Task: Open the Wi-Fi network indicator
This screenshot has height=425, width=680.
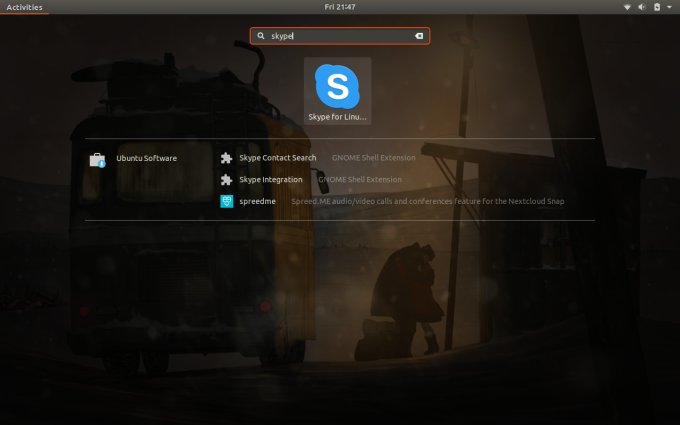Action: (x=627, y=7)
